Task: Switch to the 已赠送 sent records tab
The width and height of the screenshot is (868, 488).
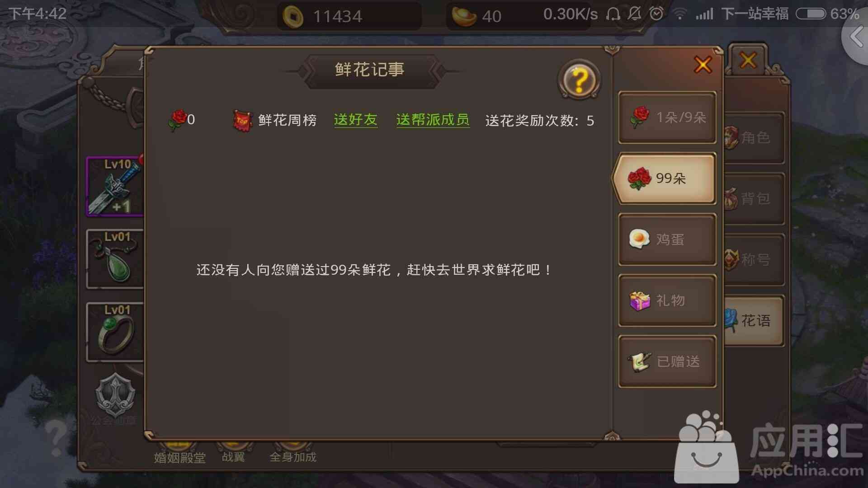Action: pos(667,361)
